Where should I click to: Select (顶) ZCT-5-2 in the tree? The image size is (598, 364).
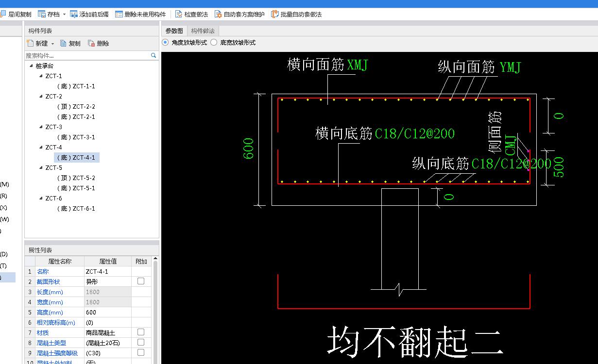(76, 178)
